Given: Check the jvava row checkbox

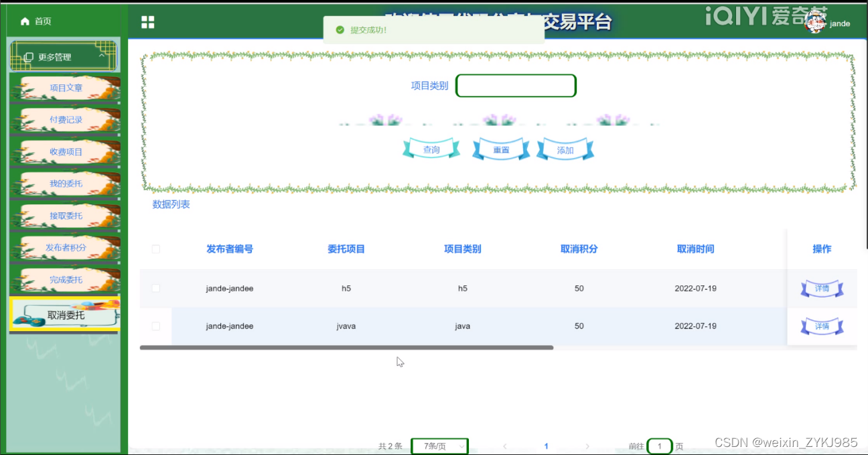Looking at the screenshot, I should coord(156,326).
